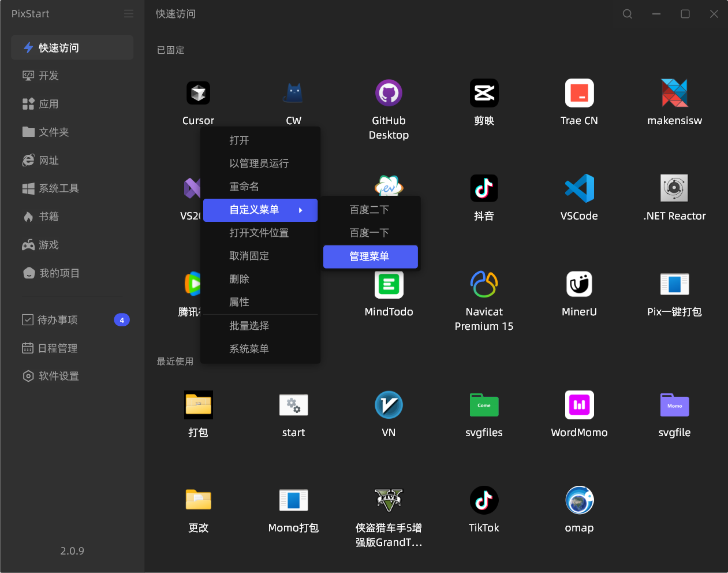Image resolution: width=728 pixels, height=573 pixels.
Task: Launch Pix一键打包 shortcut
Action: tap(674, 284)
